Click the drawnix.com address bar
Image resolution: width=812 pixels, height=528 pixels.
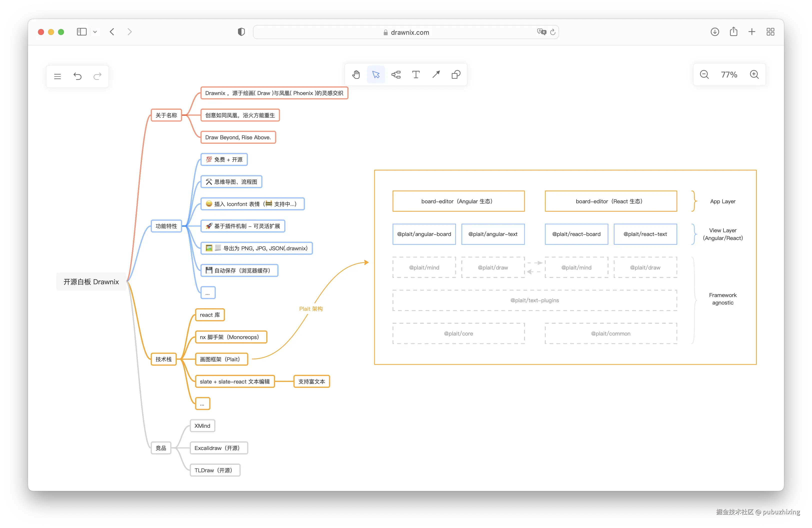coord(409,32)
